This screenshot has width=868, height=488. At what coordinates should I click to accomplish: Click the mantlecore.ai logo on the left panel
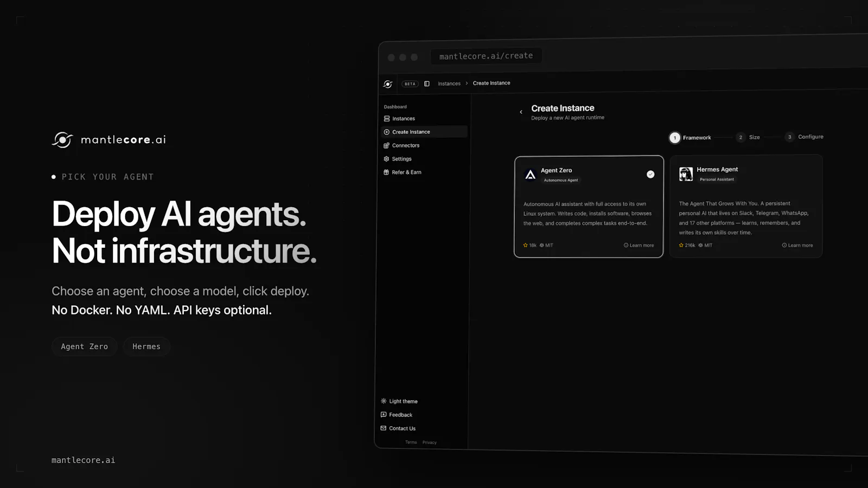[109, 139]
